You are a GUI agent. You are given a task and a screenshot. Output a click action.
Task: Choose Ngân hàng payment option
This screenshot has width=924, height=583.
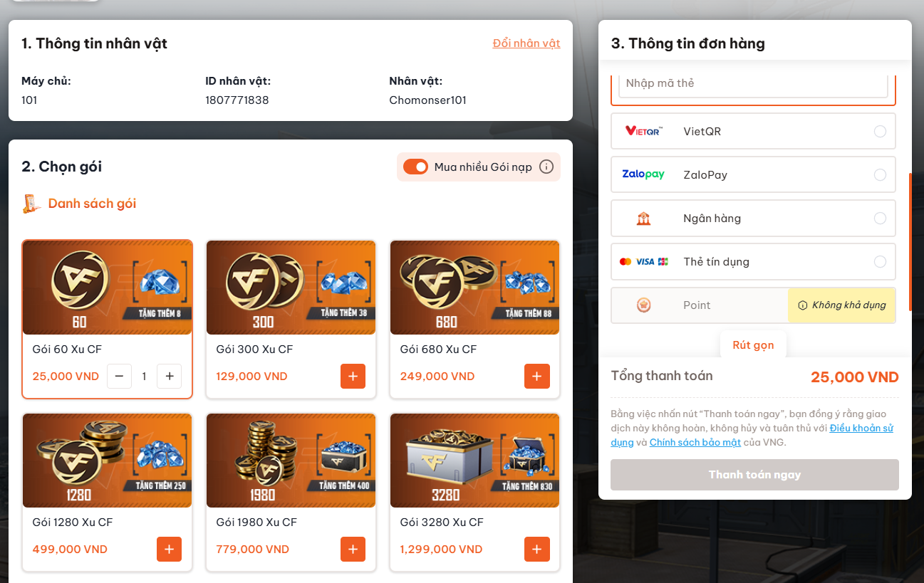[x=753, y=218]
